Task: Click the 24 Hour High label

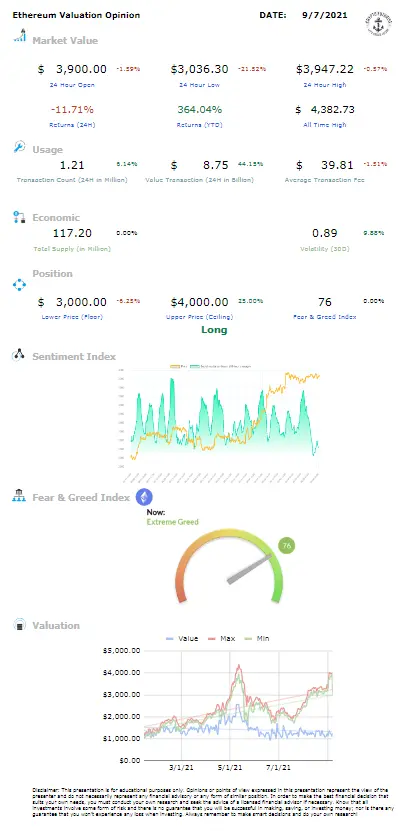Action: [x=324, y=85]
